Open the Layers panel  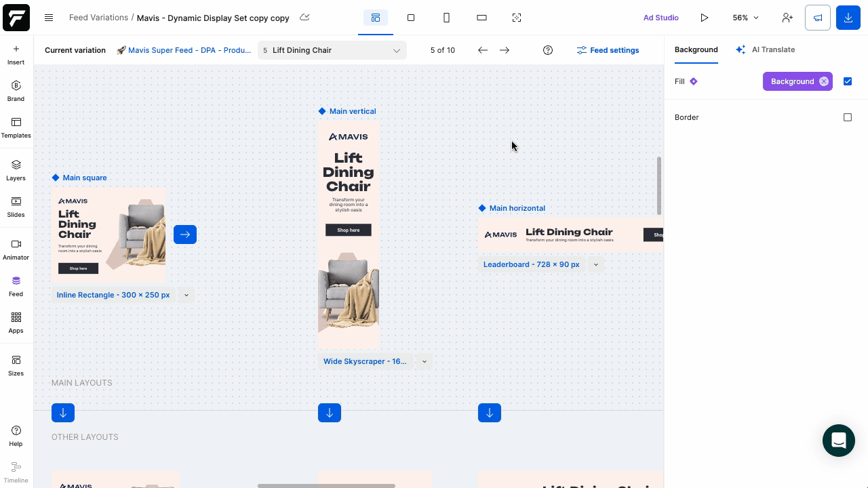(16, 171)
